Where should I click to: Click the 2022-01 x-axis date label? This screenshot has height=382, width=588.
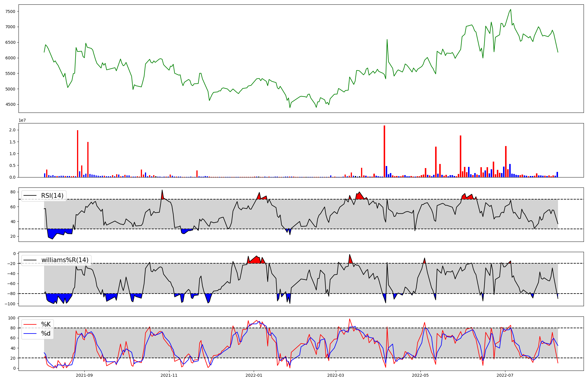[254, 375]
